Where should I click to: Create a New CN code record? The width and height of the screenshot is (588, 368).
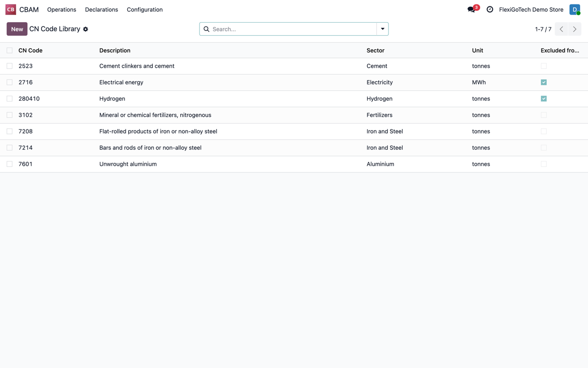(17, 29)
